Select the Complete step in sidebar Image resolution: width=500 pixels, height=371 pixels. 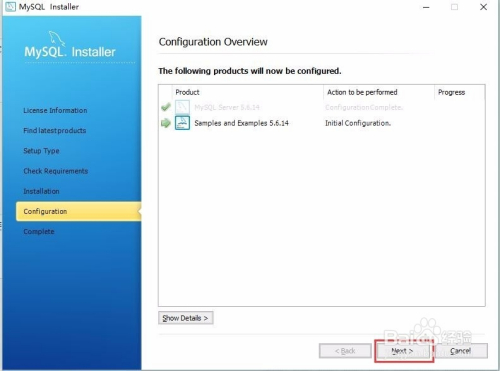click(39, 232)
